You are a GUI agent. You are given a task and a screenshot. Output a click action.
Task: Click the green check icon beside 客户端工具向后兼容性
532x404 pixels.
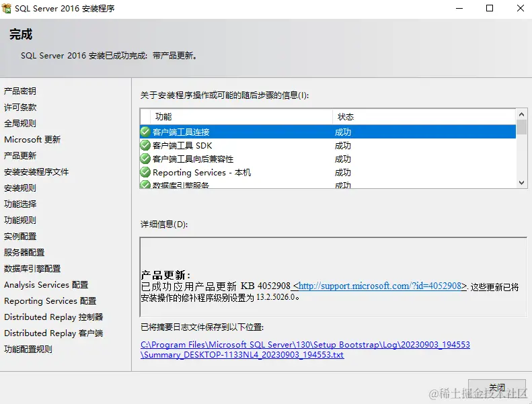tap(145, 159)
